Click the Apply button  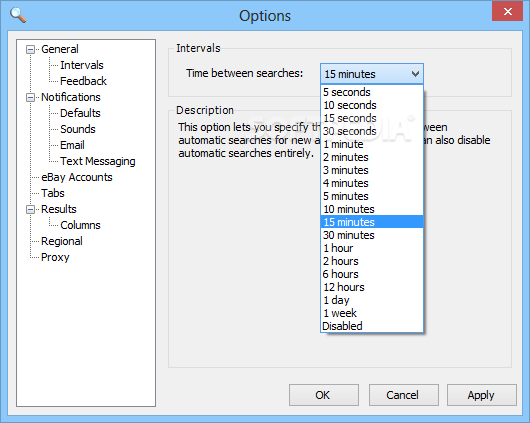click(482, 395)
